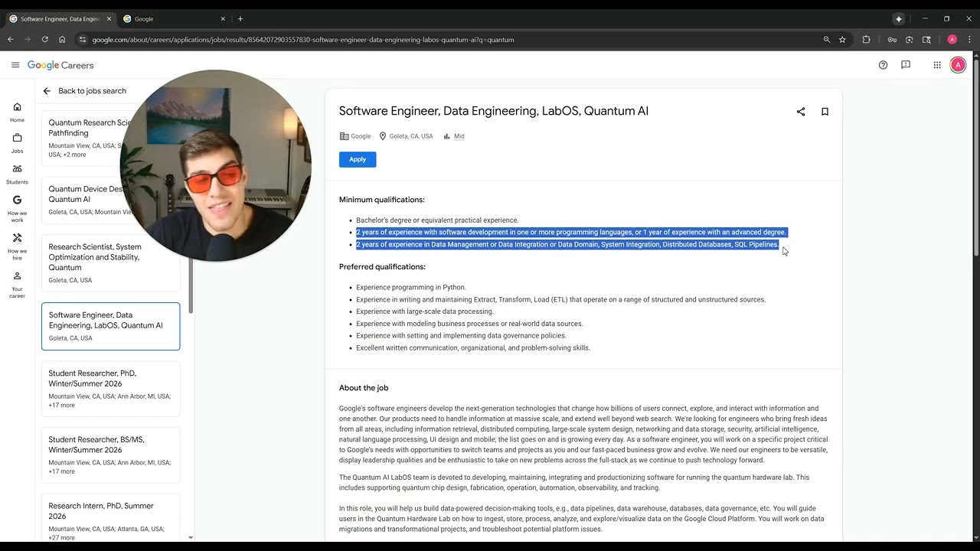Open Google apps grid

coord(937,65)
